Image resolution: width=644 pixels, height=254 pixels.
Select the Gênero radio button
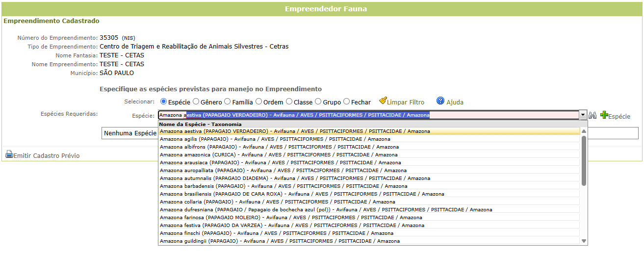click(196, 102)
